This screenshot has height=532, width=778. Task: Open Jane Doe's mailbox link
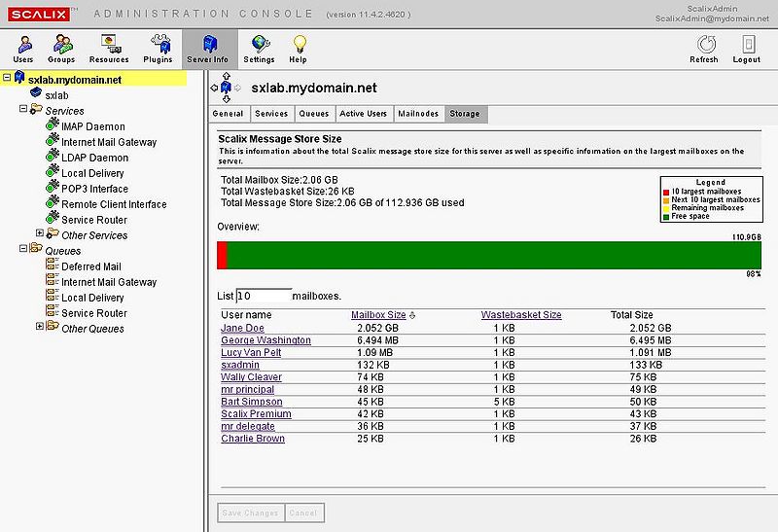[242, 328]
